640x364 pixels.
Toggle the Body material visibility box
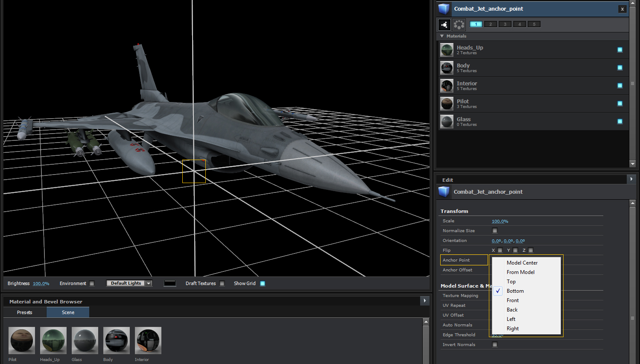click(x=620, y=68)
